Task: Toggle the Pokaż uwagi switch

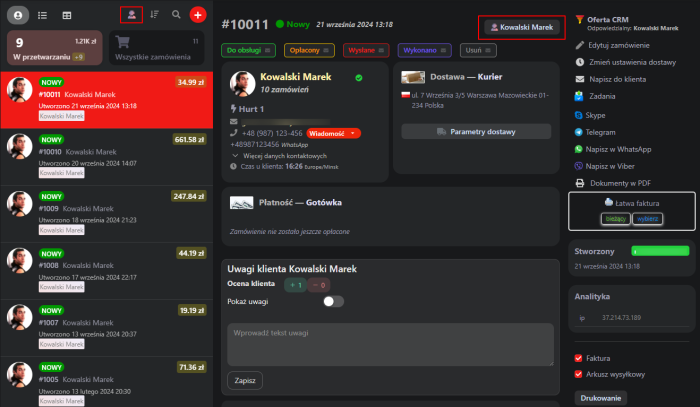Action: point(333,301)
